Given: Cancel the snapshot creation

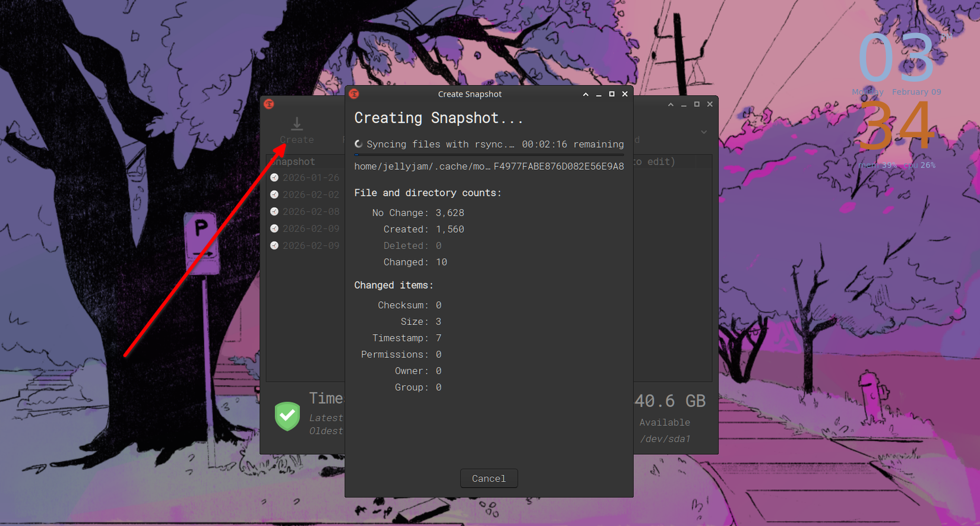Looking at the screenshot, I should (488, 478).
